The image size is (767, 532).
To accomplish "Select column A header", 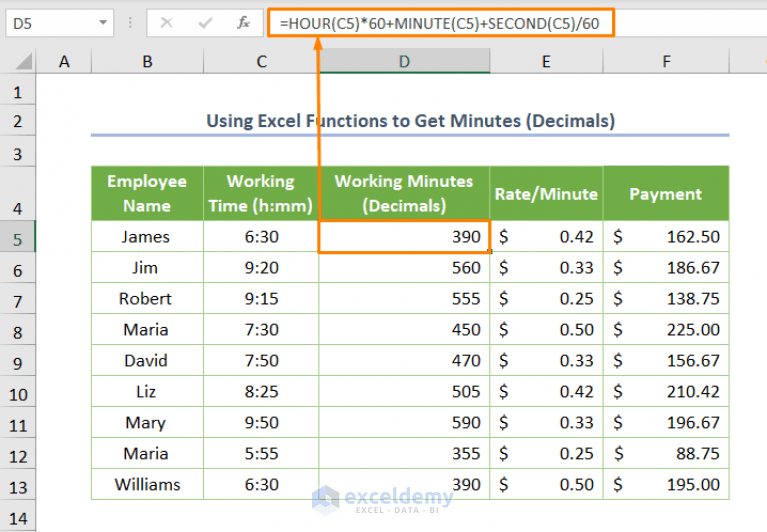I will click(64, 62).
